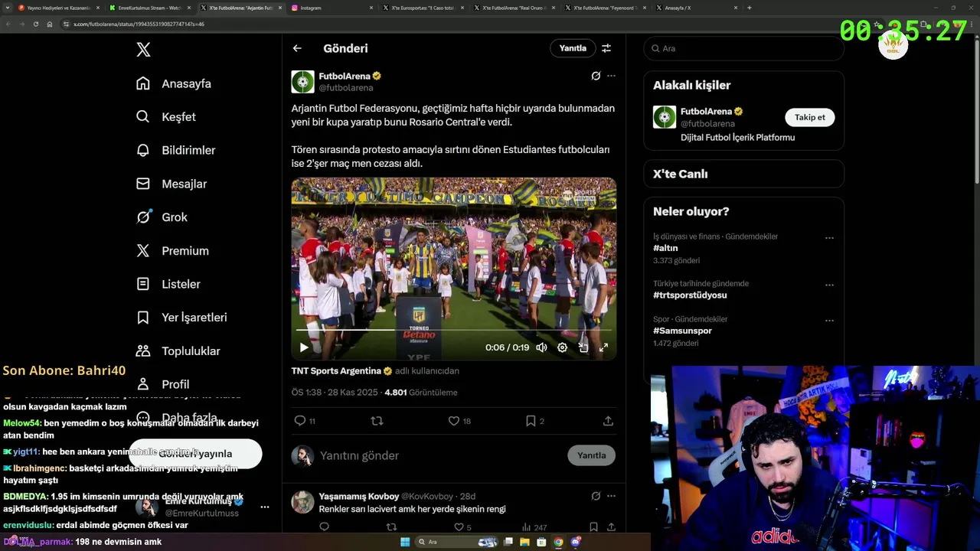
Task: Open Windows Start menu
Action: click(x=405, y=542)
